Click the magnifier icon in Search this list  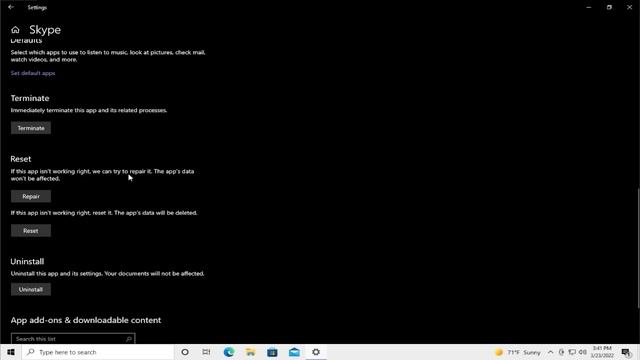click(x=129, y=339)
